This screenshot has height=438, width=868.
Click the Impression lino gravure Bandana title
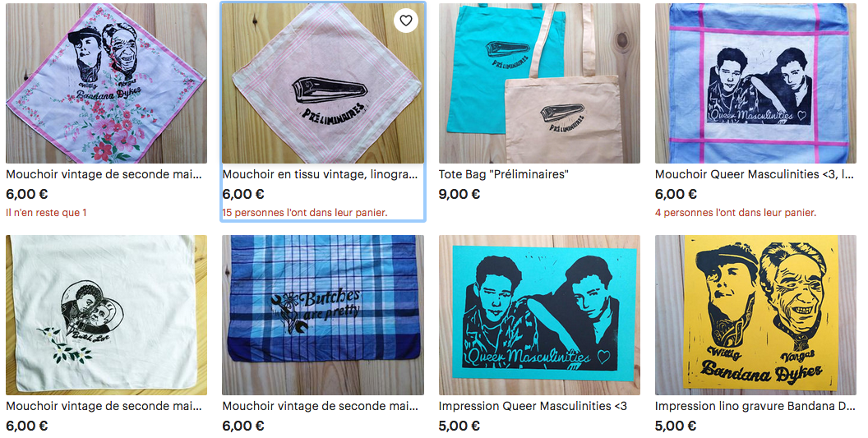click(x=755, y=406)
